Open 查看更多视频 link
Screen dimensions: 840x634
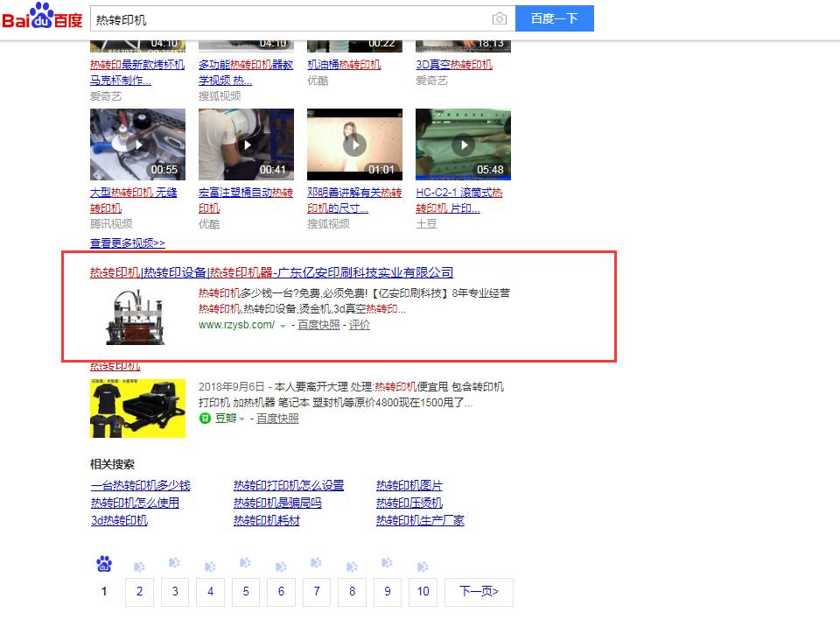(127, 243)
